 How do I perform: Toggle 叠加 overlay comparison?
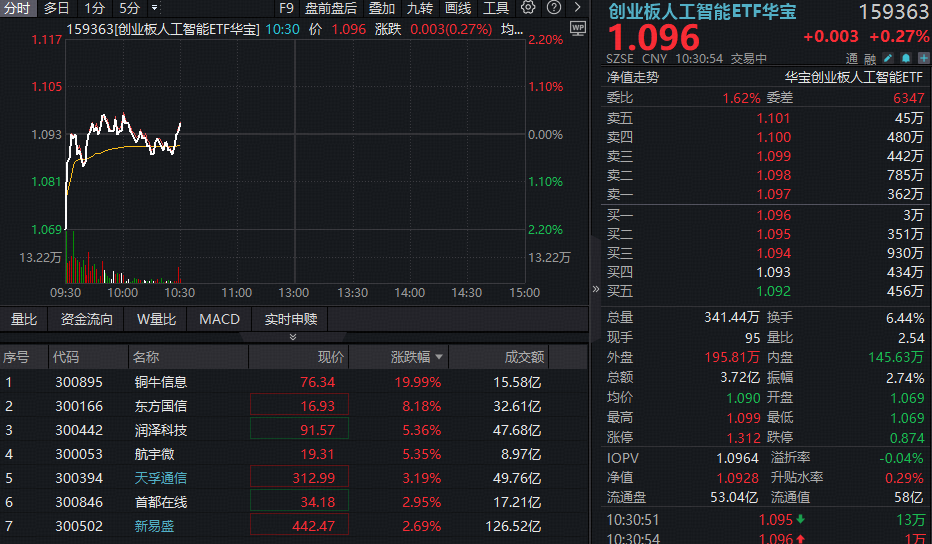[381, 8]
